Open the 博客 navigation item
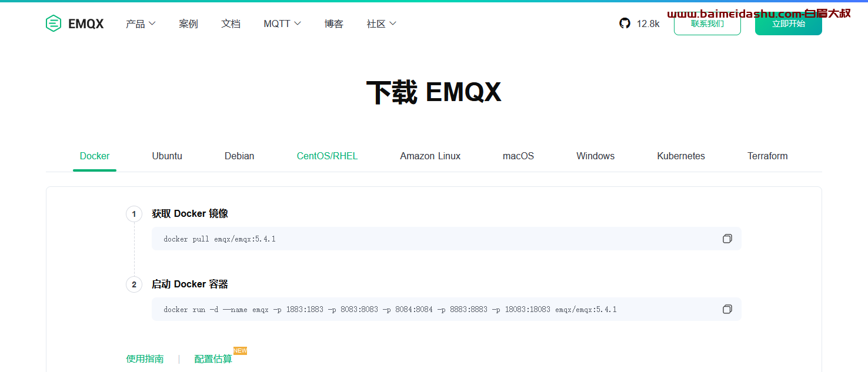868x372 pixels. (333, 24)
